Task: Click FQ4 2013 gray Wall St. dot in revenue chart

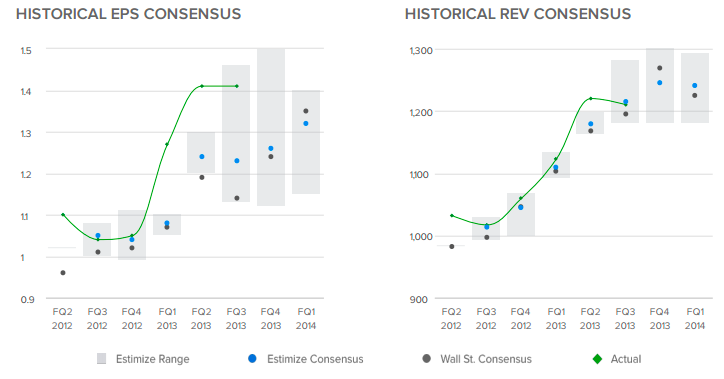Action: tap(660, 68)
